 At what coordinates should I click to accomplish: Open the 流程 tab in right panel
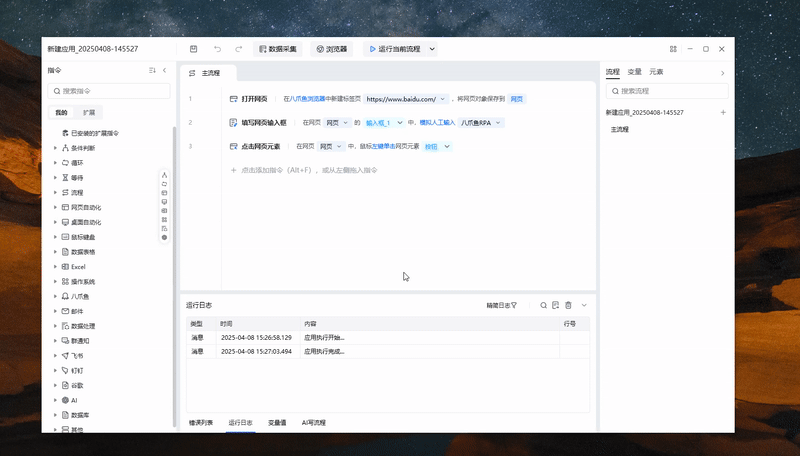pos(613,72)
